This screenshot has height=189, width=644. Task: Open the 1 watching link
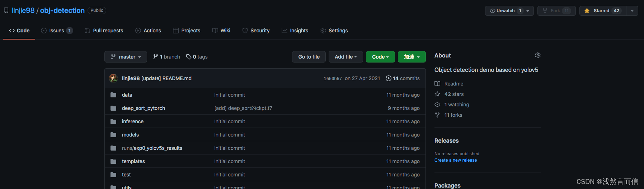click(x=452, y=105)
